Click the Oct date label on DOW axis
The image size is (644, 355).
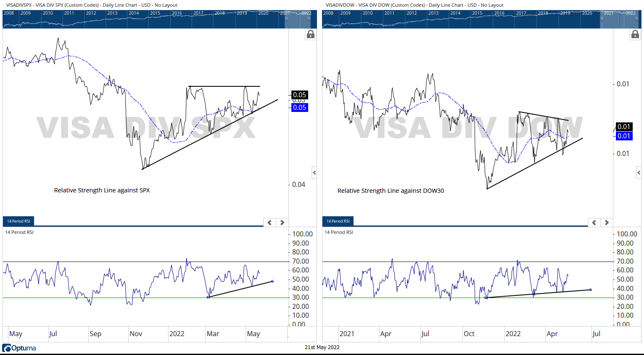click(469, 334)
